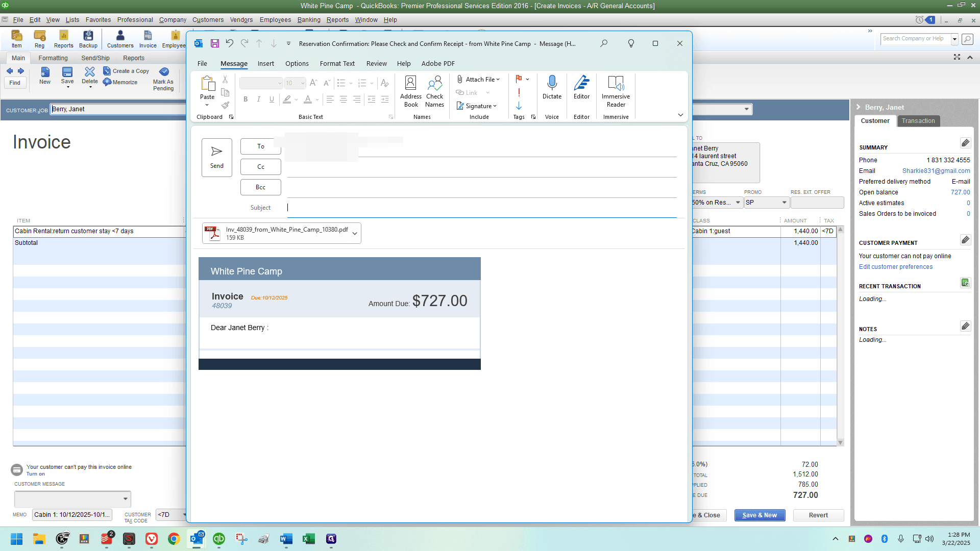Click Edit customer preferences link
980x551 pixels.
[895, 267]
